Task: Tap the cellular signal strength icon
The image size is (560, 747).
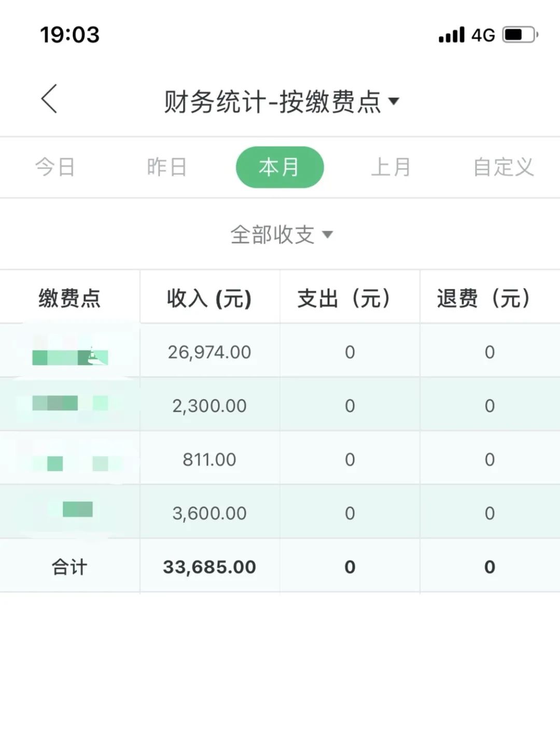Action: (452, 34)
